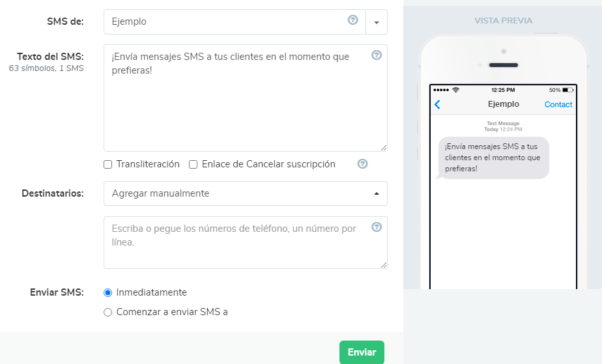Open help icon in phone numbers box
Viewport: 602px width, 364px height.
tap(377, 227)
